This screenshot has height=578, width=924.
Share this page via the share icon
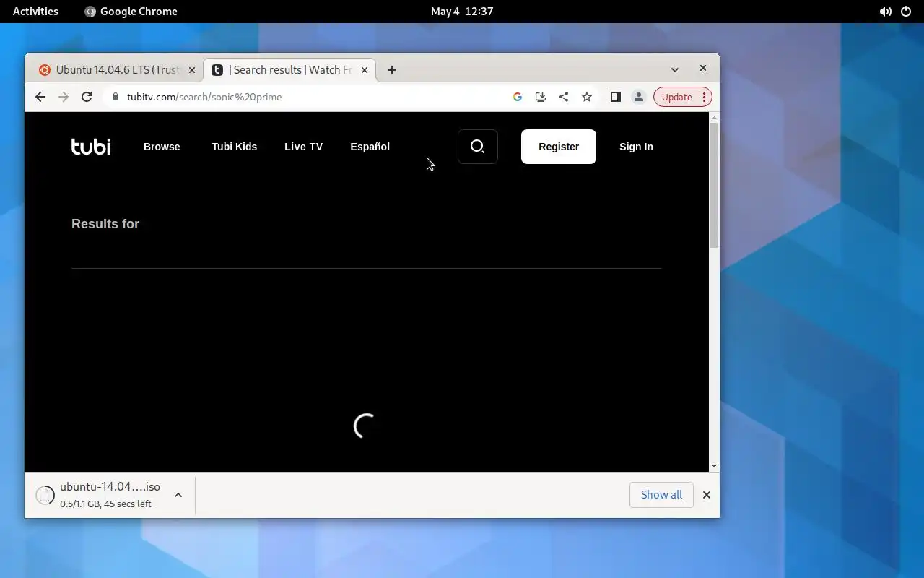pos(564,97)
